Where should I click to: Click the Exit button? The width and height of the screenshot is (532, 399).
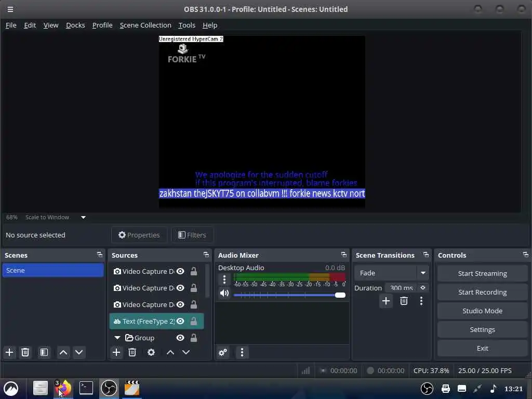(483, 348)
